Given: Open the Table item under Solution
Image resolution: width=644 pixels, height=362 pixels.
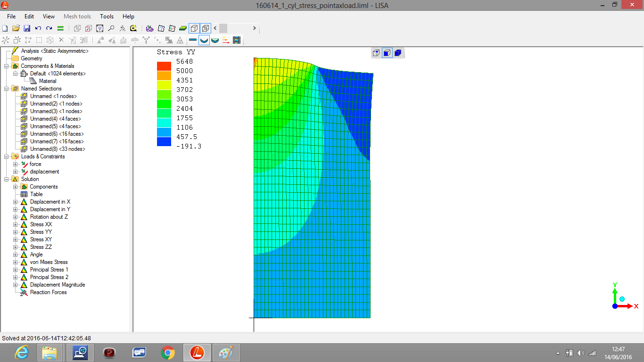Looking at the screenshot, I should point(36,194).
